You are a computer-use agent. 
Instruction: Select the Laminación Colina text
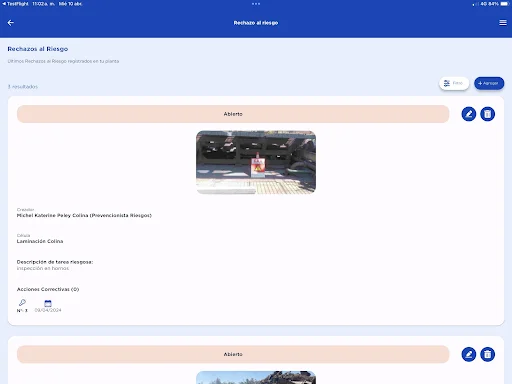(x=40, y=241)
